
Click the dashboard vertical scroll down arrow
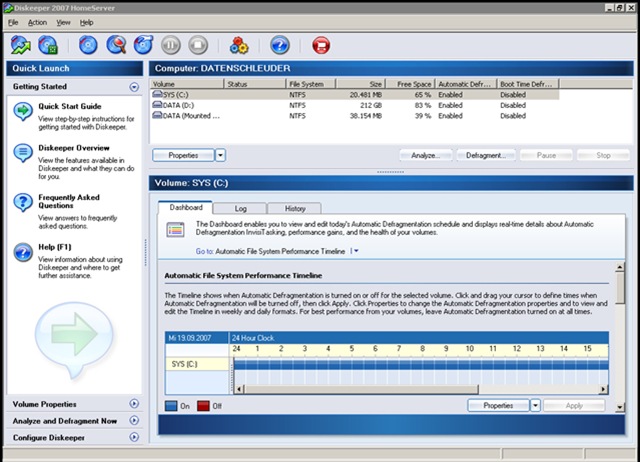tap(620, 406)
